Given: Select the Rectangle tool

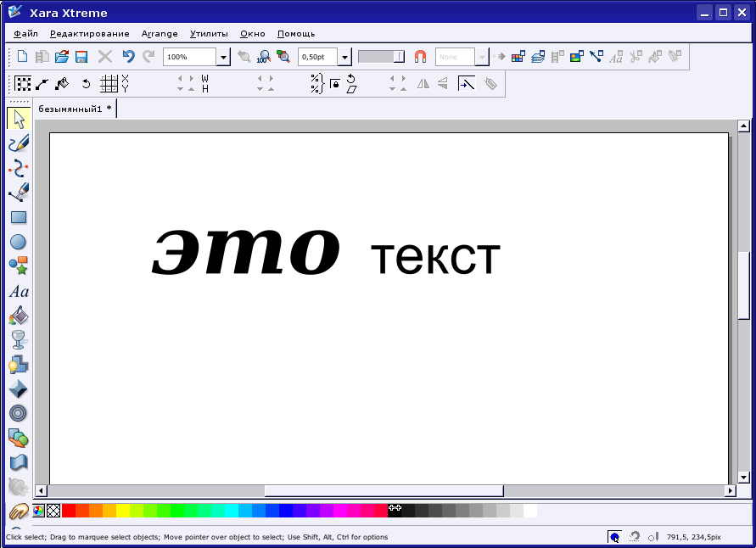Looking at the screenshot, I should coord(19,217).
